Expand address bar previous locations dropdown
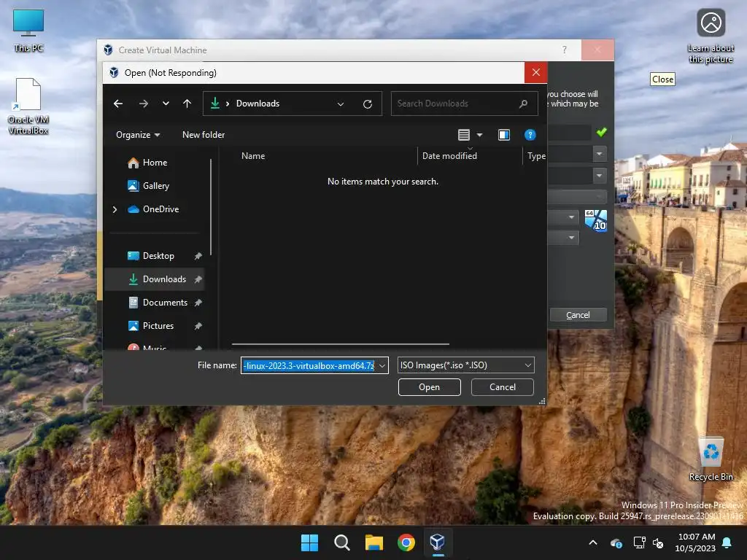Screen dimensions: 747x560 341,104
